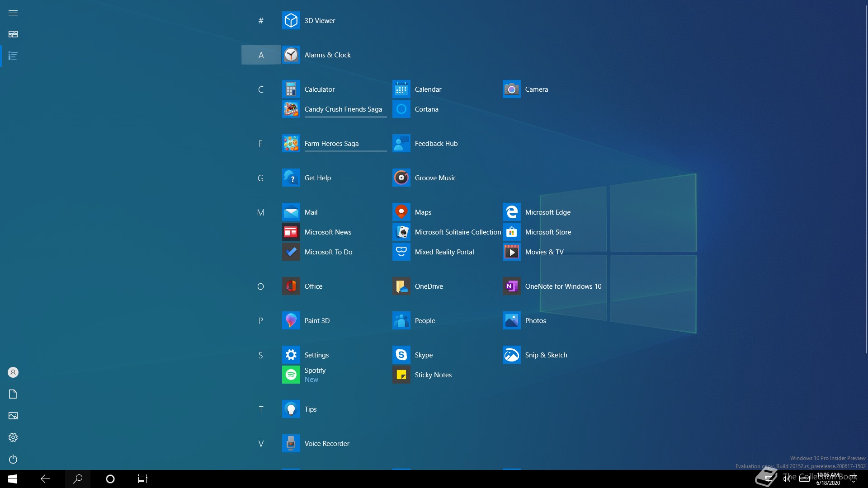
Task: Select the letter P section header
Action: click(261, 321)
